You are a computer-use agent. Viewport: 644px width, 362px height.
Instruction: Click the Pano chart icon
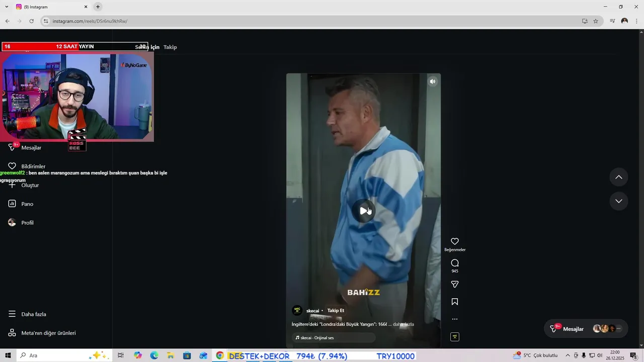tap(12, 204)
